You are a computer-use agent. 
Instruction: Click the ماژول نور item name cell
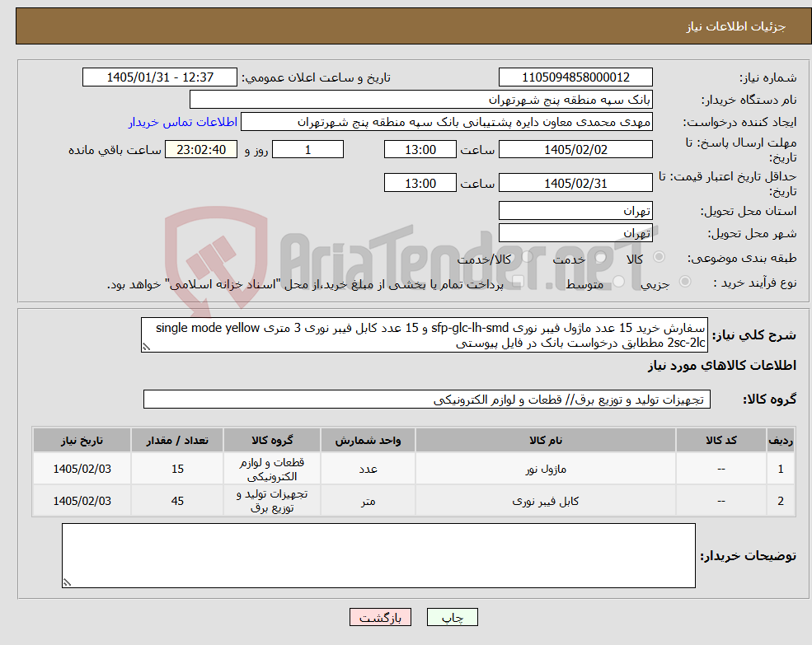click(545, 469)
